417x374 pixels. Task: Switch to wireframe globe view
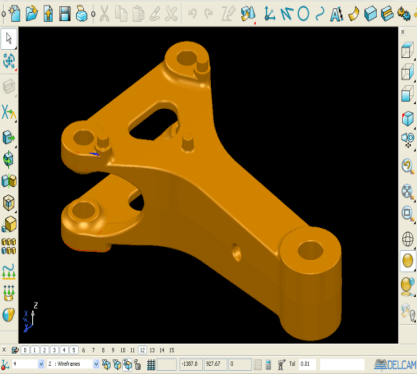click(x=408, y=239)
